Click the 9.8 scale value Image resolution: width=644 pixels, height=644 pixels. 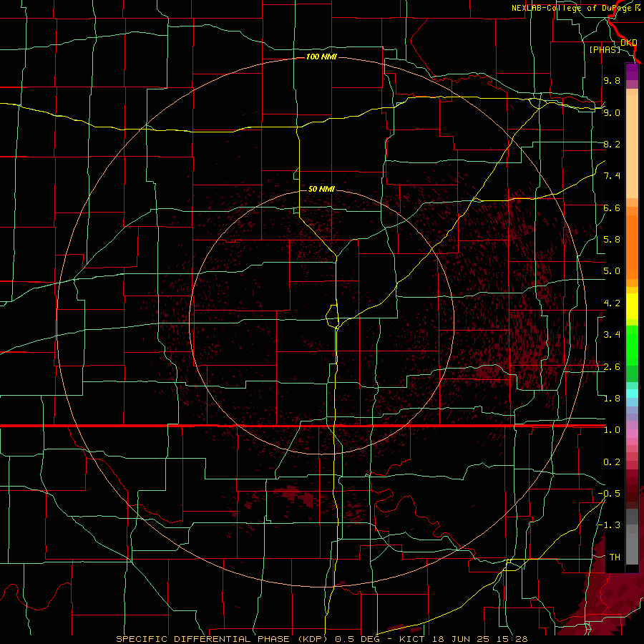point(612,80)
